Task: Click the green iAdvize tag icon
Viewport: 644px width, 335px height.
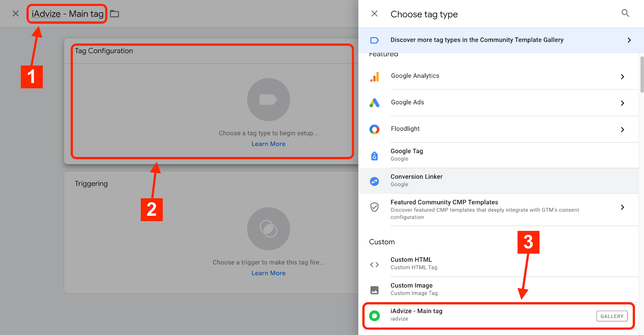Action: tap(374, 316)
